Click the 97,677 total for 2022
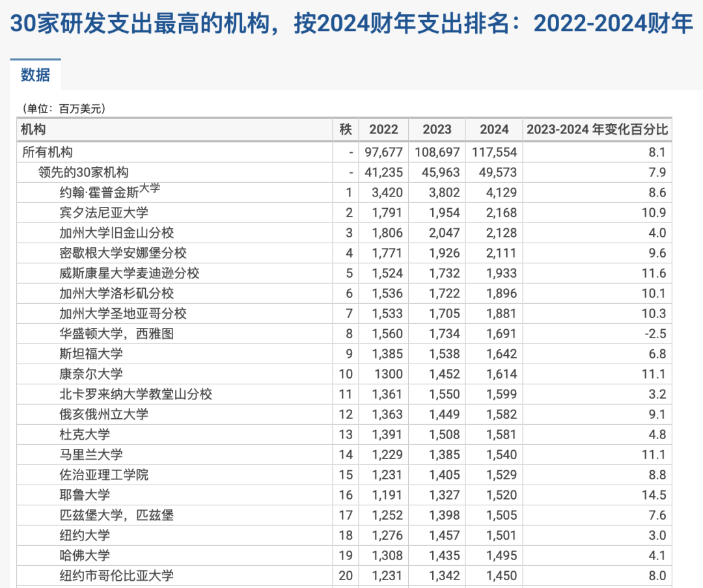This screenshot has height=588, width=703. [383, 152]
